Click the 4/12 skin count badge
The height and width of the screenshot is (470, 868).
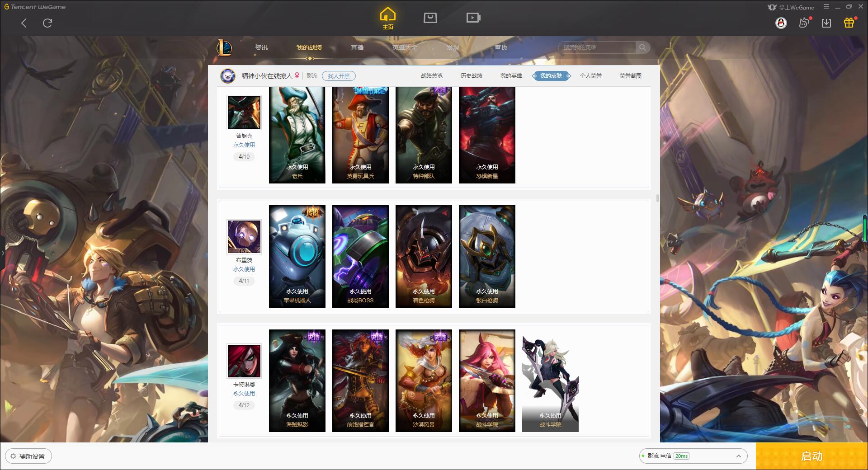244,405
